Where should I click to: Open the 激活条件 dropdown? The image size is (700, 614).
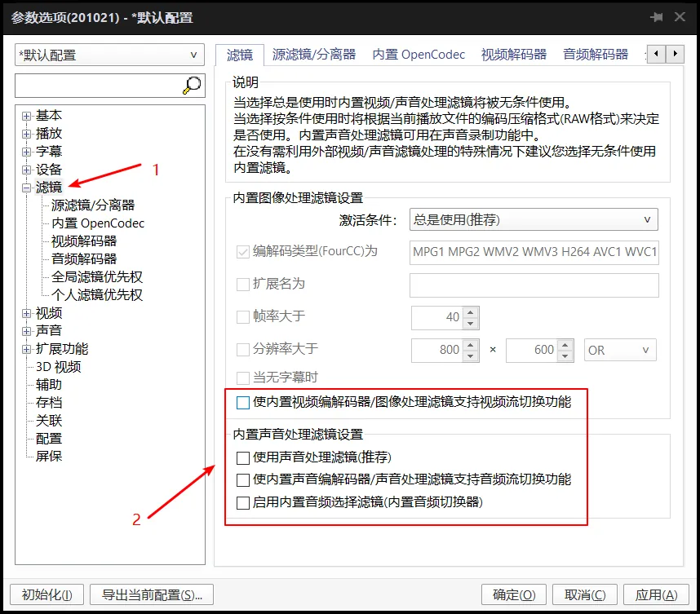click(534, 219)
